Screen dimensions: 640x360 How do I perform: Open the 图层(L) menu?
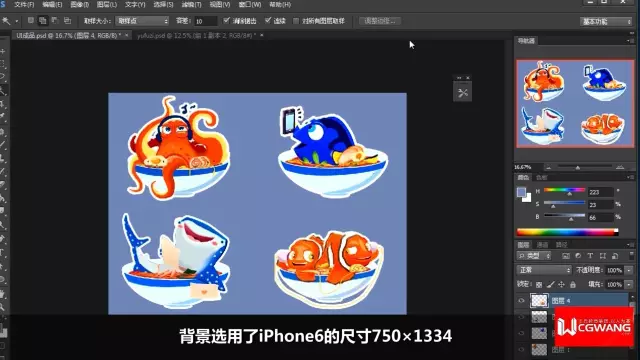[x=107, y=4]
